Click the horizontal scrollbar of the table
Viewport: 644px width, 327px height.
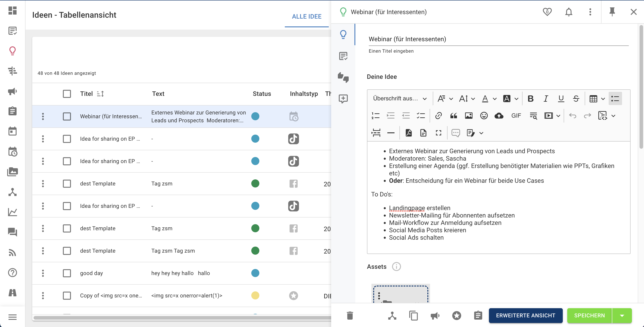[182, 318]
